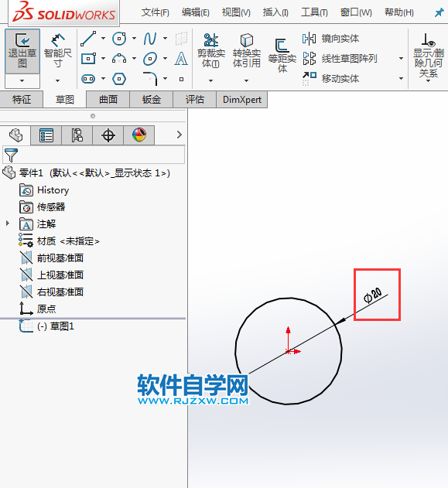448x488 pixels.
Task: Click Offset Entities (等距实体) tool
Action: (x=282, y=56)
